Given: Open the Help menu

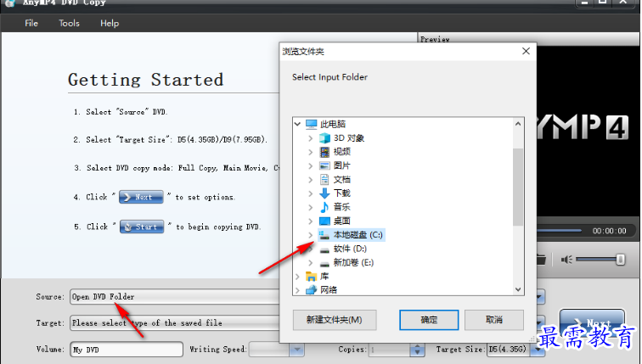Looking at the screenshot, I should point(110,23).
